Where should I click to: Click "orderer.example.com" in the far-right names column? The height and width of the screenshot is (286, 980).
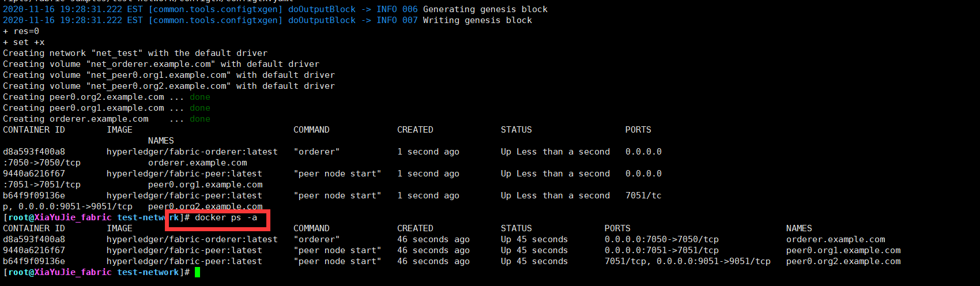pyautogui.click(x=835, y=239)
